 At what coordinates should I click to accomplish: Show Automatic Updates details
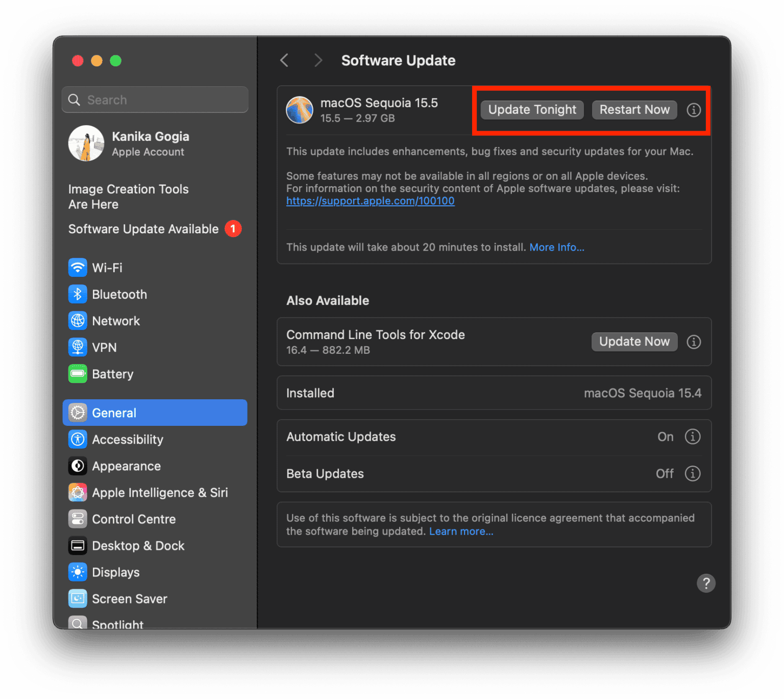pos(693,437)
